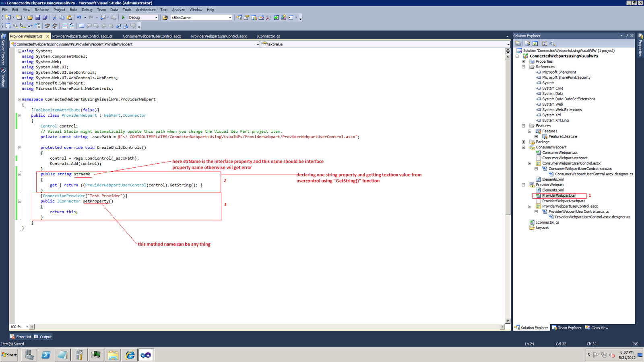Open the 100 % zoom level dropdown
This screenshot has height=362, width=644.
click(27, 327)
